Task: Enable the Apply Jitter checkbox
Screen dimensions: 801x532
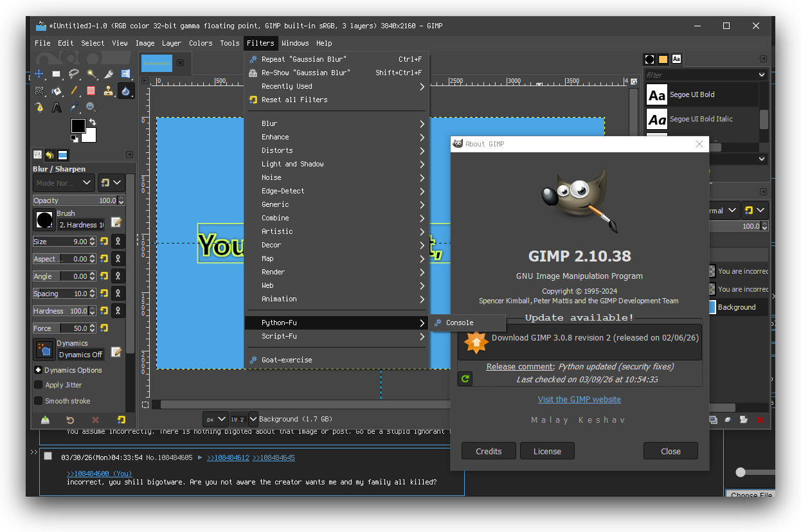Action: 39,385
